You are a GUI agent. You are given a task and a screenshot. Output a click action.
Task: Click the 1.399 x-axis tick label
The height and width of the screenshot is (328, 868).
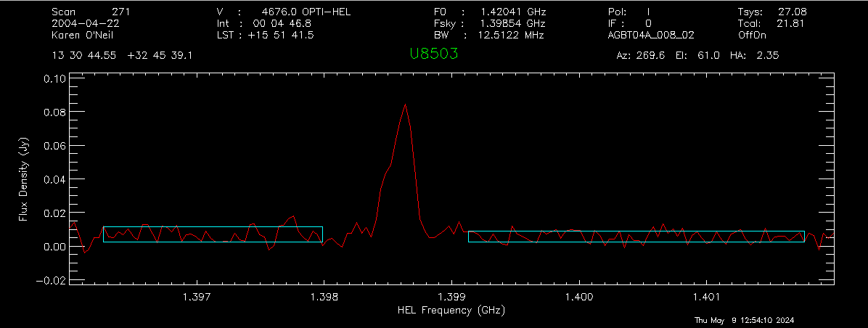point(451,298)
